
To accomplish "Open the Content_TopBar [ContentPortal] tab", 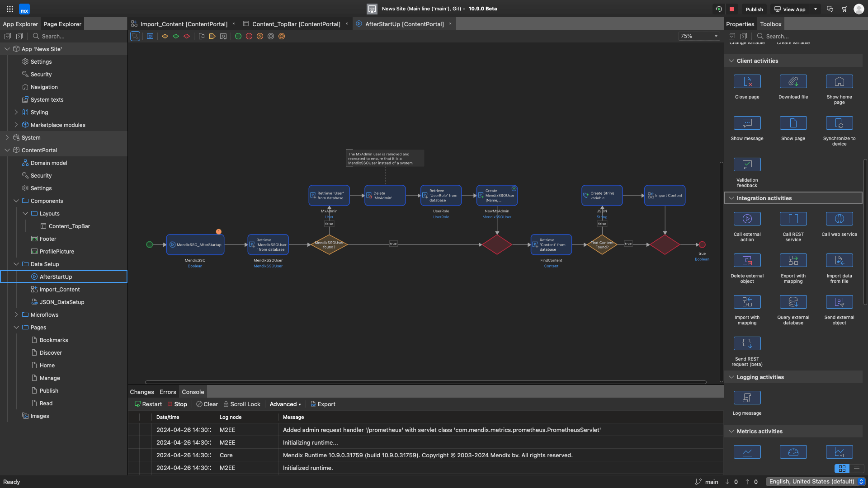I will (296, 24).
